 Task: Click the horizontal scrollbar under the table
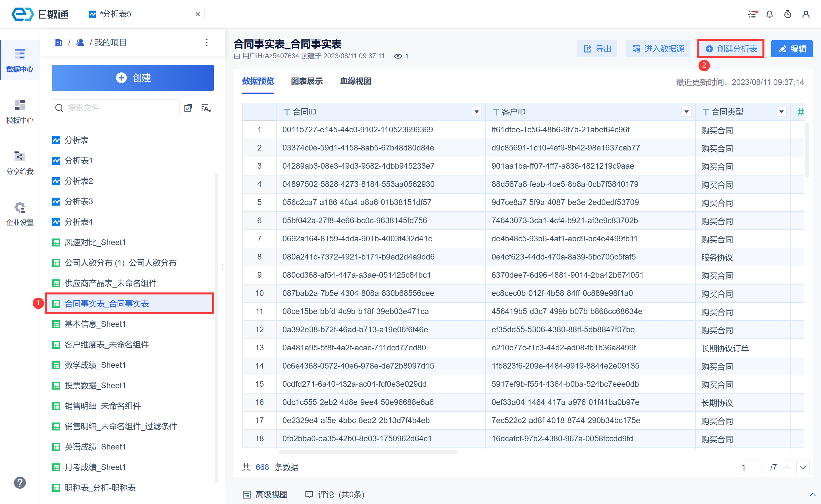click(368, 452)
